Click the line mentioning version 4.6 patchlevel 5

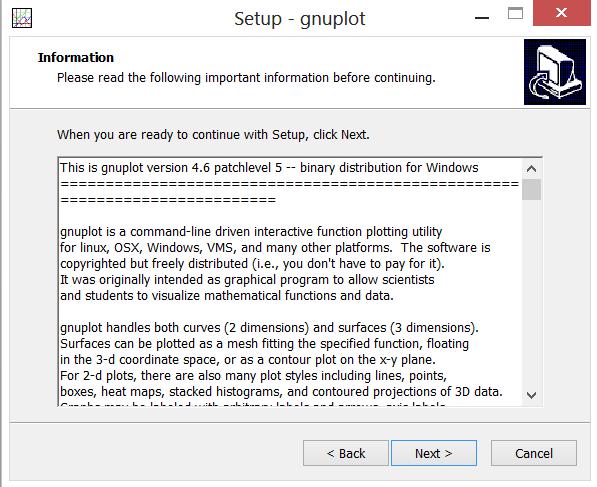[x=269, y=168]
